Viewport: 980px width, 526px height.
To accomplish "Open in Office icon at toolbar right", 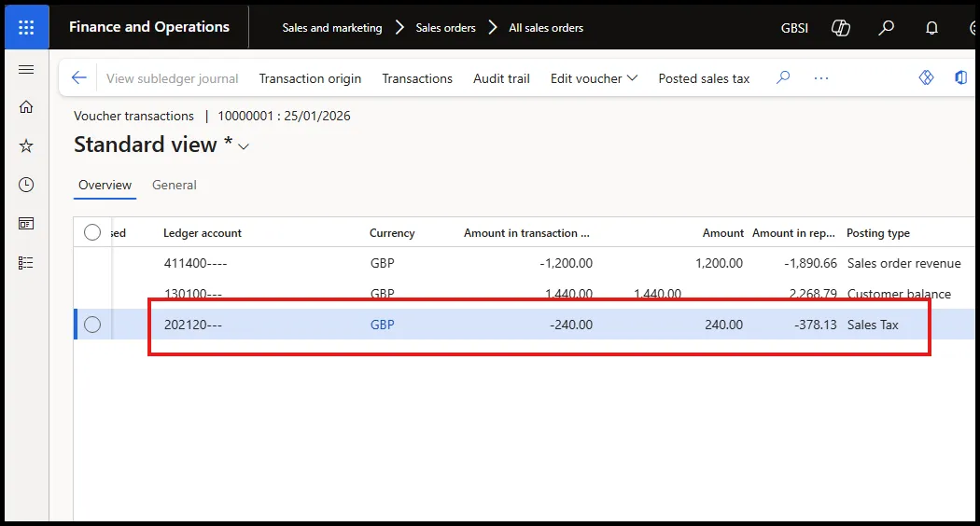I will click(x=960, y=77).
